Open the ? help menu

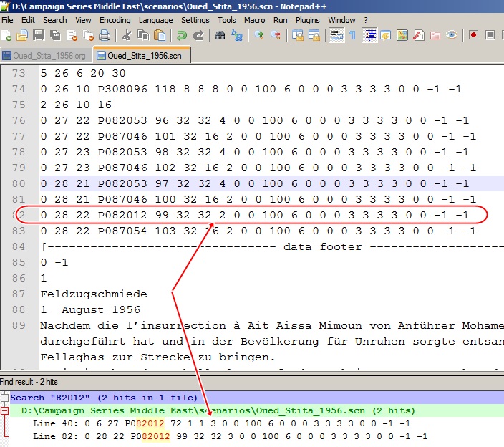pyautogui.click(x=366, y=20)
